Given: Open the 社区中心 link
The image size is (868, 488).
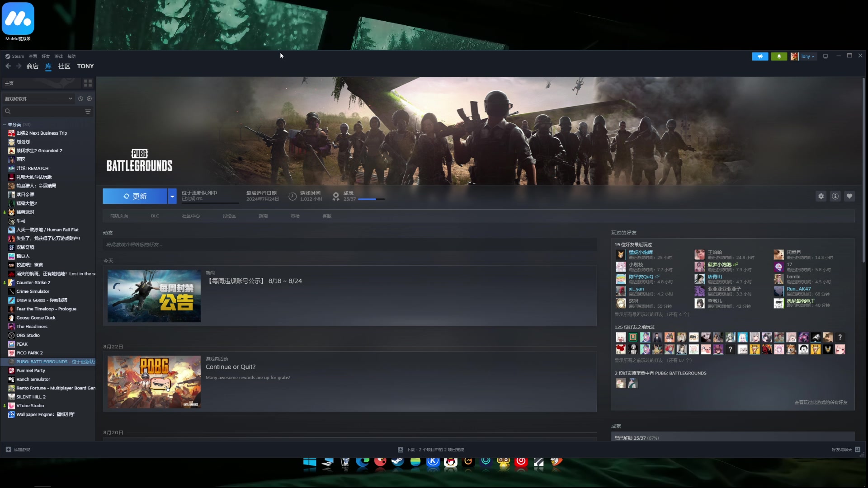Looking at the screenshot, I should pyautogui.click(x=191, y=216).
